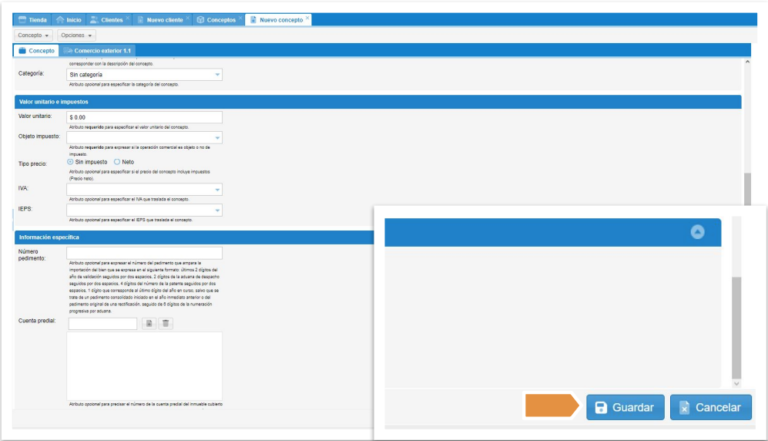Switch to the Comercio exterior 1.1 tab

pos(97,50)
